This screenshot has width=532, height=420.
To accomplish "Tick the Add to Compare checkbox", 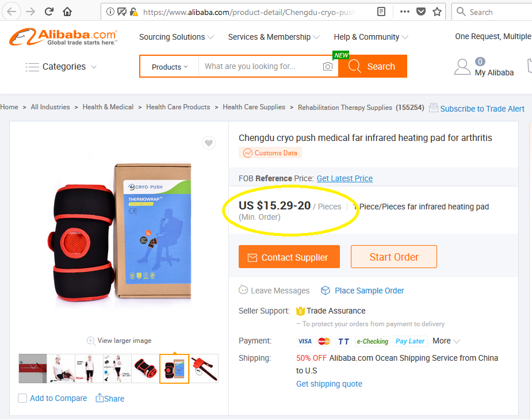I will tap(22, 398).
